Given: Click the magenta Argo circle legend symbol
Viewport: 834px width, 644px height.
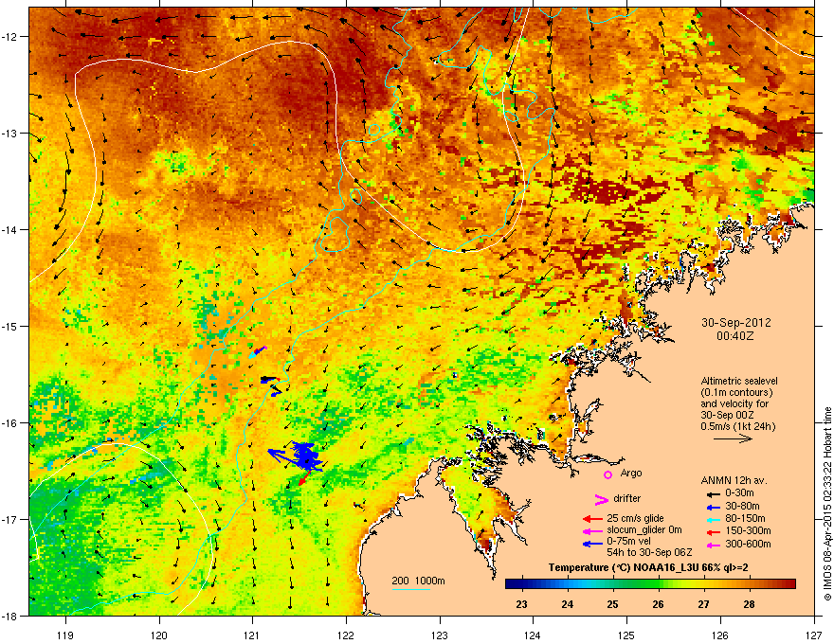Looking at the screenshot, I should click(607, 474).
